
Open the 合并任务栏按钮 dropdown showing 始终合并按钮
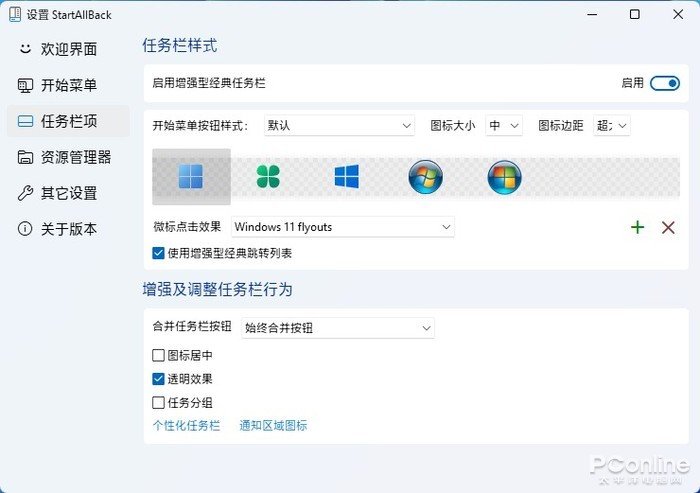[338, 328]
